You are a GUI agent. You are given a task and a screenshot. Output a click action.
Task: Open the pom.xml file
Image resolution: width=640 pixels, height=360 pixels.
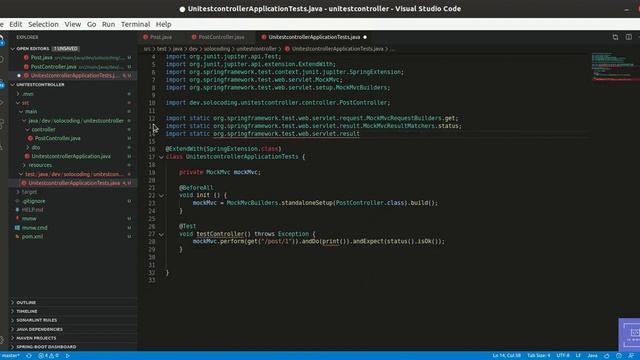click(32, 237)
